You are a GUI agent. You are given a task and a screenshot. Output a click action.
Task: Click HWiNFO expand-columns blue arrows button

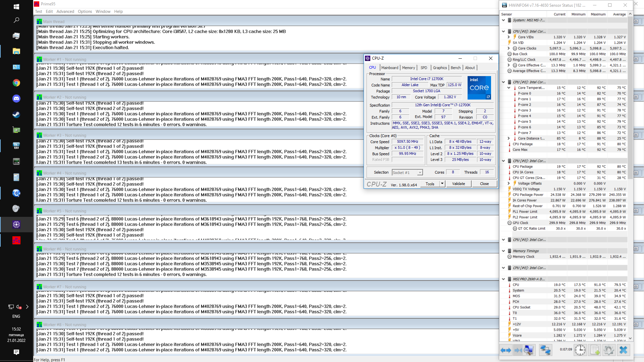click(505, 350)
